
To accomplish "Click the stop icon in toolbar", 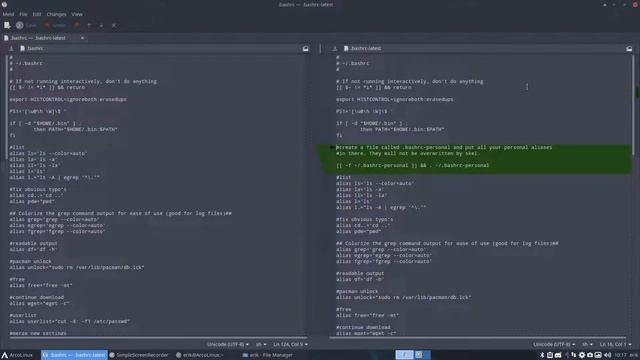I will [113, 25].
